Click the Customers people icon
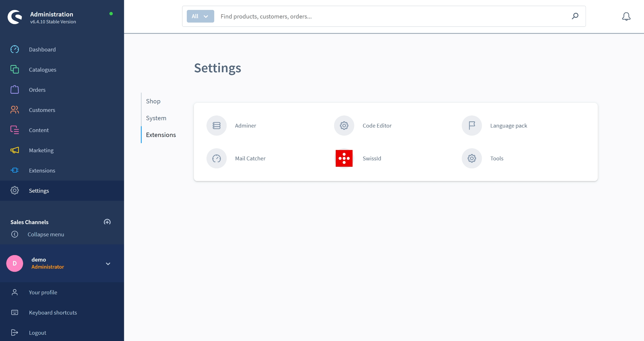644x341 pixels. [15, 110]
